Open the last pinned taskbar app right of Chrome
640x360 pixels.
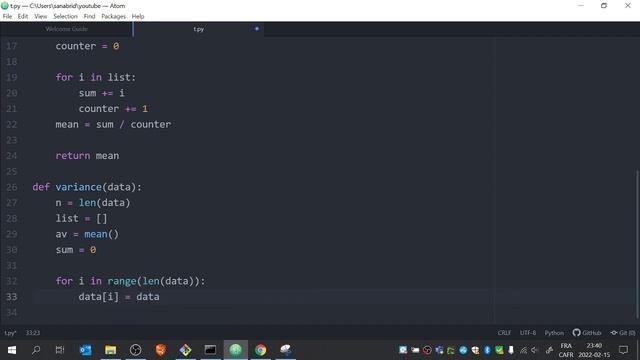[285, 350]
